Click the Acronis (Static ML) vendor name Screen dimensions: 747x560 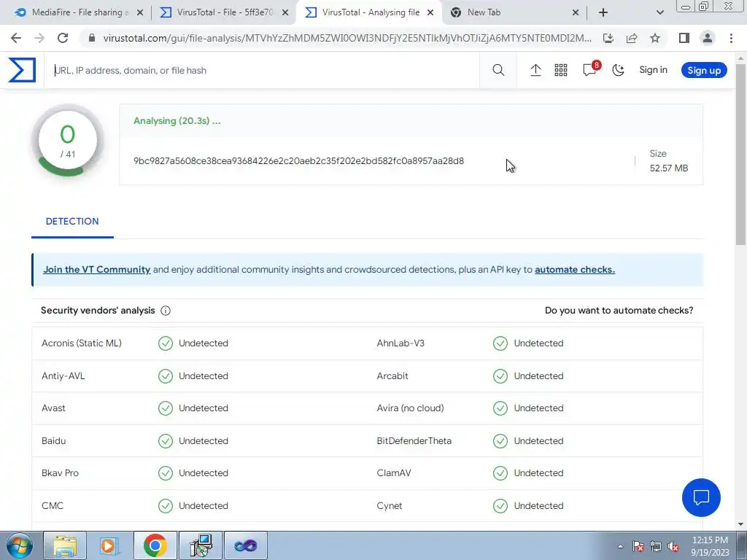[x=82, y=343]
